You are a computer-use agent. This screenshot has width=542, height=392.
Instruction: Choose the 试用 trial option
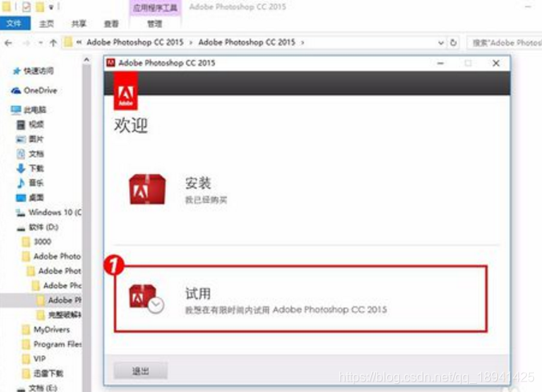pyautogui.click(x=301, y=299)
